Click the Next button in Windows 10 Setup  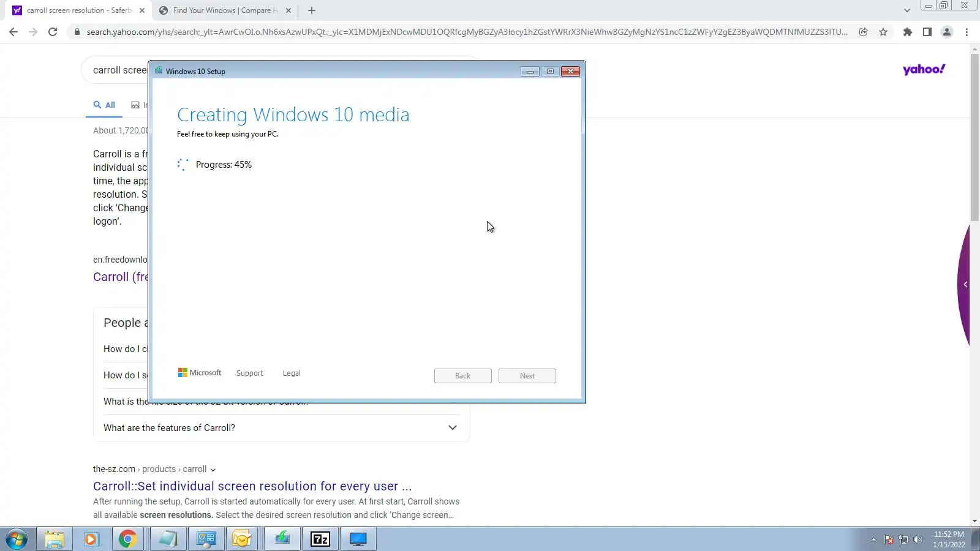527,376
